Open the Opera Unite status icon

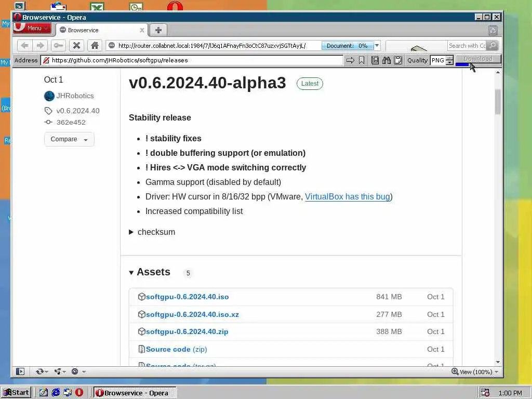click(57, 371)
